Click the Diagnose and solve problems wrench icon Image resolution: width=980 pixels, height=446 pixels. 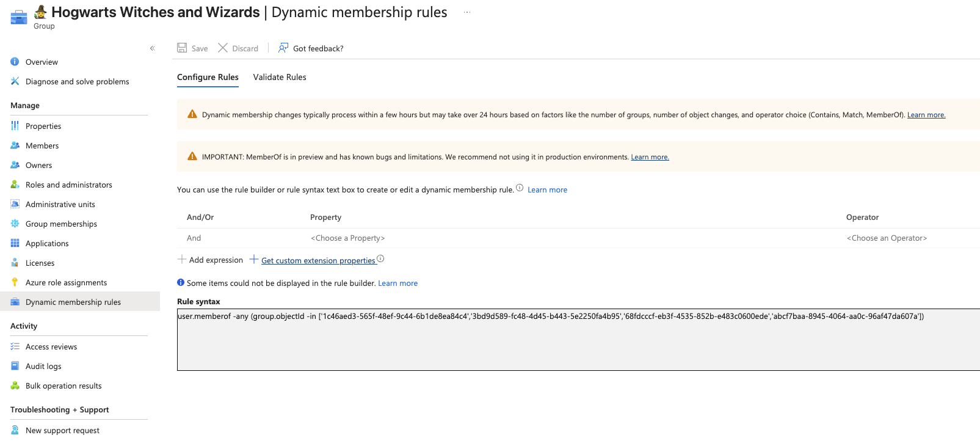pos(15,81)
